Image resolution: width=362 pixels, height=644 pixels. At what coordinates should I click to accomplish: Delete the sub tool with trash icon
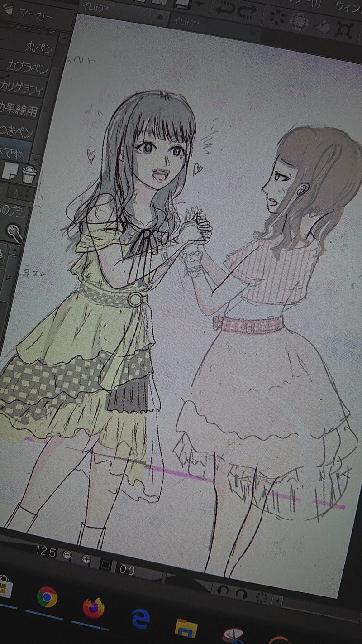coord(29,174)
